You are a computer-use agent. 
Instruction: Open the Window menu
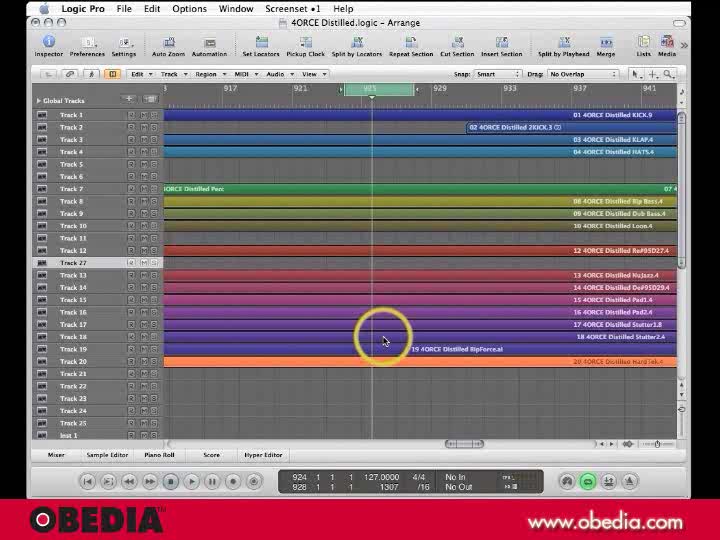pyautogui.click(x=236, y=9)
